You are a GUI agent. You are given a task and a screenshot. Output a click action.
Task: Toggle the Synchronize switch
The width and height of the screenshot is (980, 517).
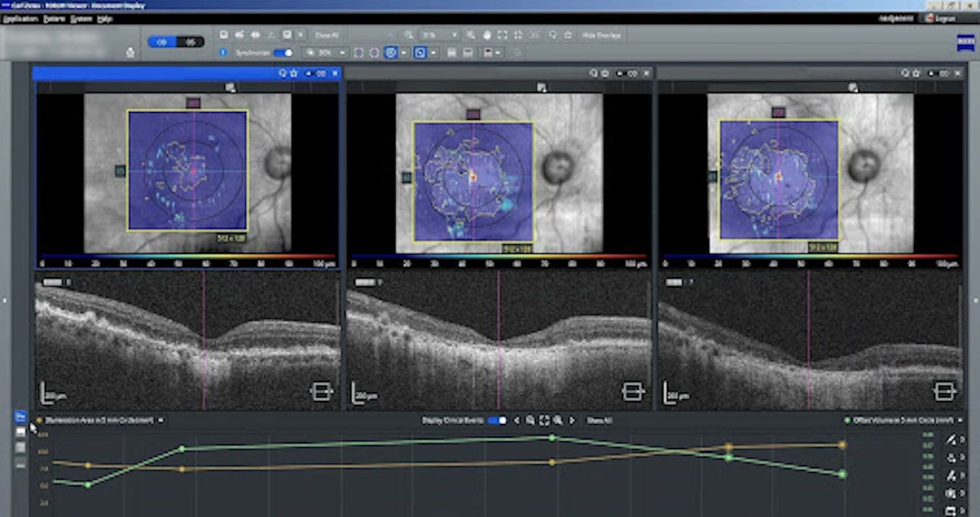(283, 53)
